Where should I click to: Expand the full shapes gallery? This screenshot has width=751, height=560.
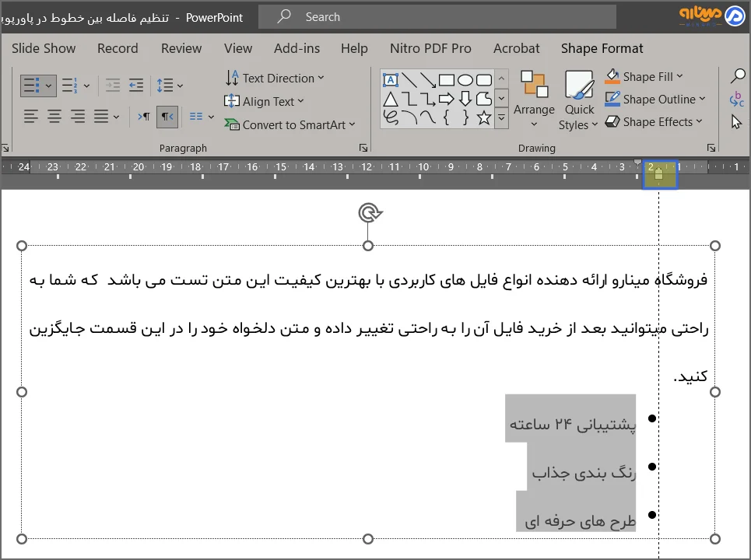pos(501,117)
